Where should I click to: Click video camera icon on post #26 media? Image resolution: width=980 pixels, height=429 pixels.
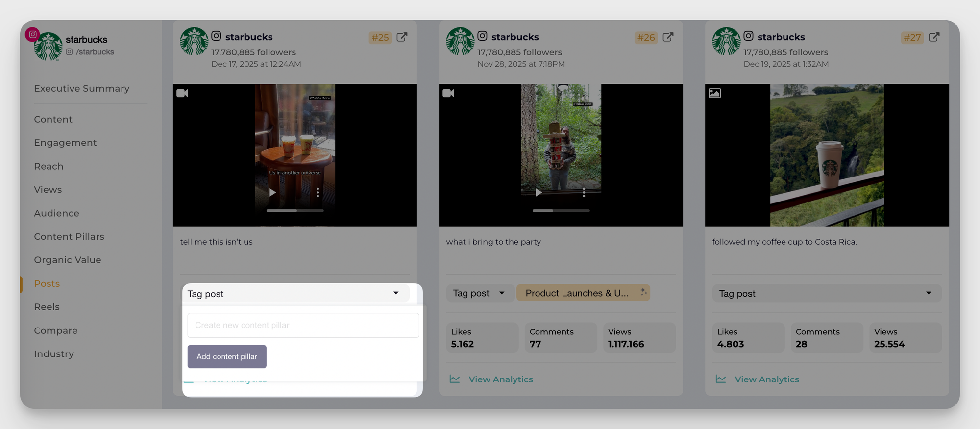tap(448, 93)
